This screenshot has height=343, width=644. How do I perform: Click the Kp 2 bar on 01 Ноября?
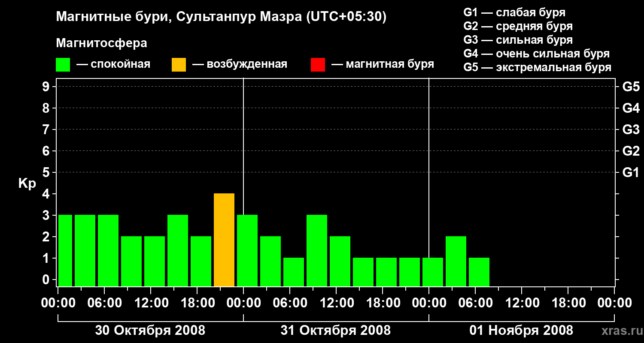point(456,261)
